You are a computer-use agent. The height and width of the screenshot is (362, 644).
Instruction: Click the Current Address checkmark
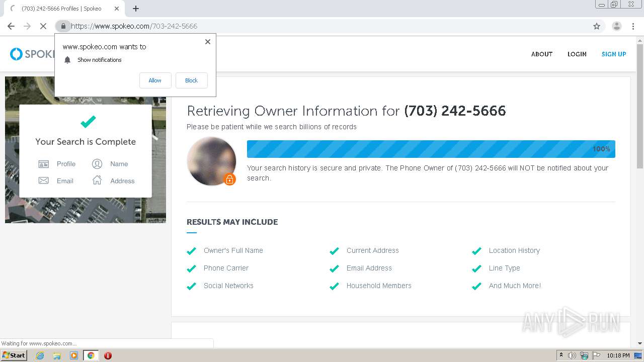pyautogui.click(x=334, y=251)
